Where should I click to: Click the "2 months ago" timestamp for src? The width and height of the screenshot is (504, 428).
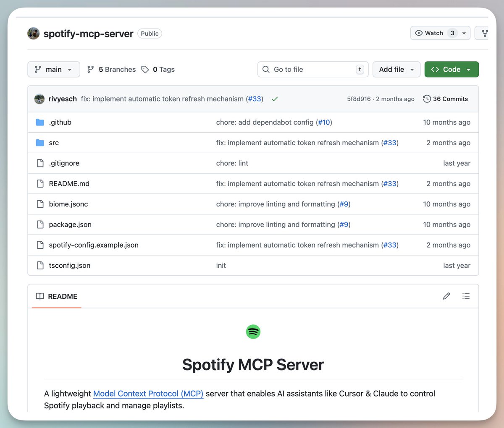(x=448, y=143)
